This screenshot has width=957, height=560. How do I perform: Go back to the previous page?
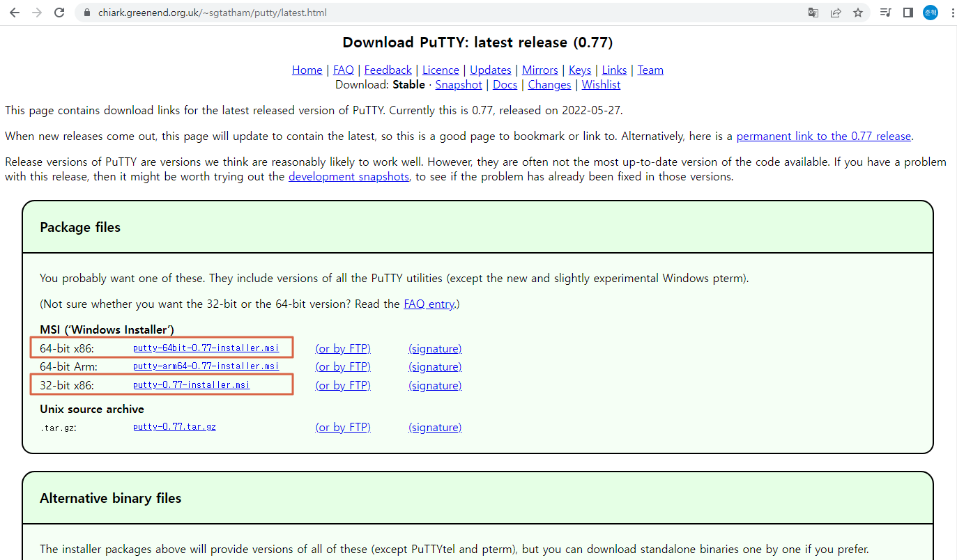coord(15,13)
